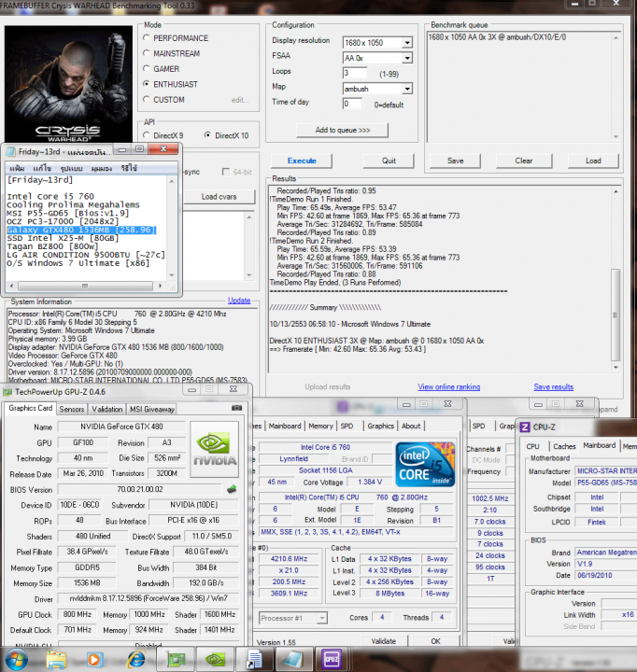Viewport: 637px width, 672px height.
Task: Switch to CPU-Z taskbar button
Action: pos(332,659)
